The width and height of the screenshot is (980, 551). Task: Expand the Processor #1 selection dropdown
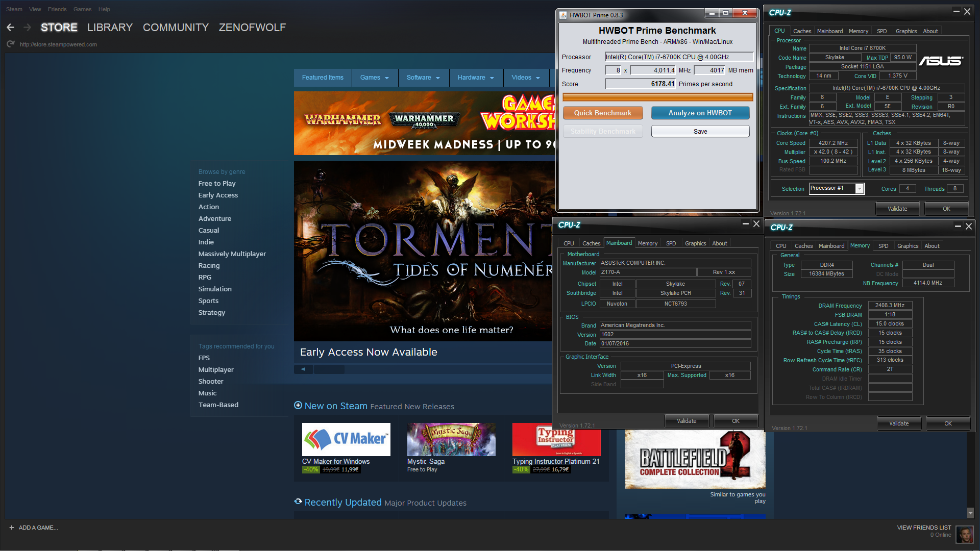click(x=860, y=189)
